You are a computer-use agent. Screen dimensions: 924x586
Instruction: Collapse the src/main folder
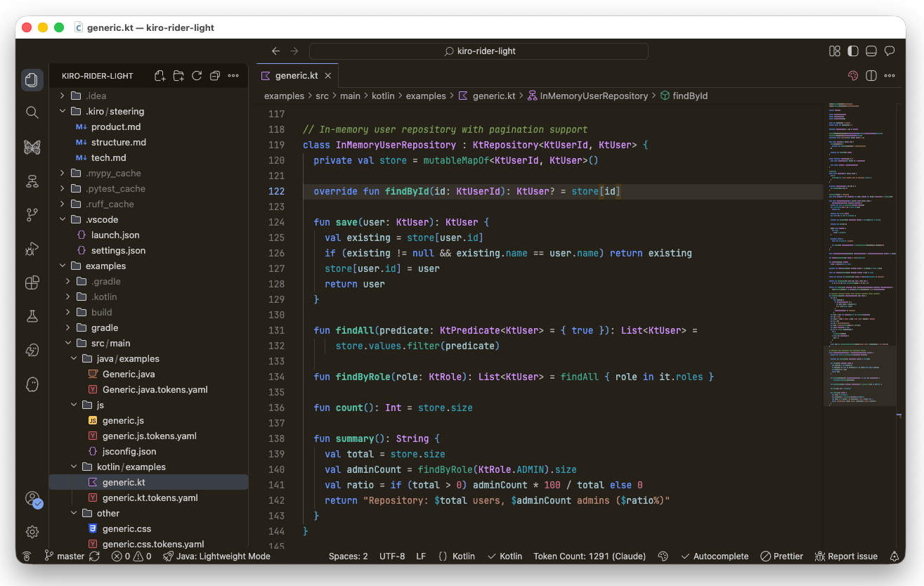click(x=148, y=343)
